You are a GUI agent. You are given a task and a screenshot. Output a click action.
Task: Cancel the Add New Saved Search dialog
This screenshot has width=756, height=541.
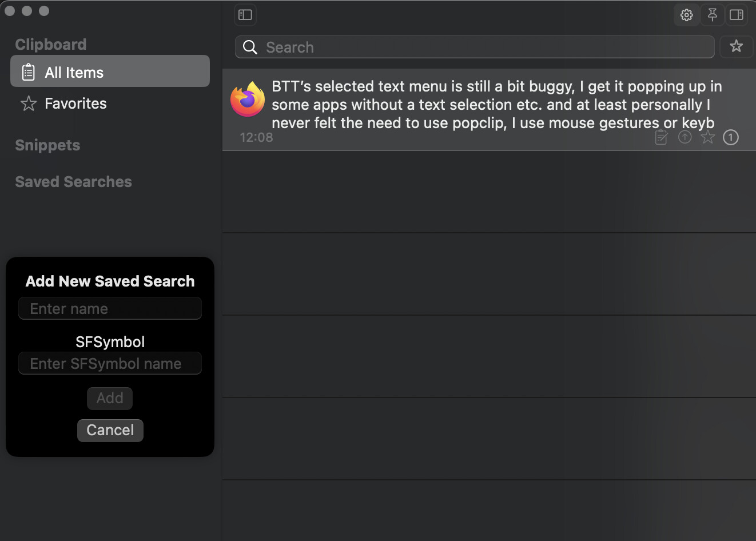pyautogui.click(x=110, y=430)
